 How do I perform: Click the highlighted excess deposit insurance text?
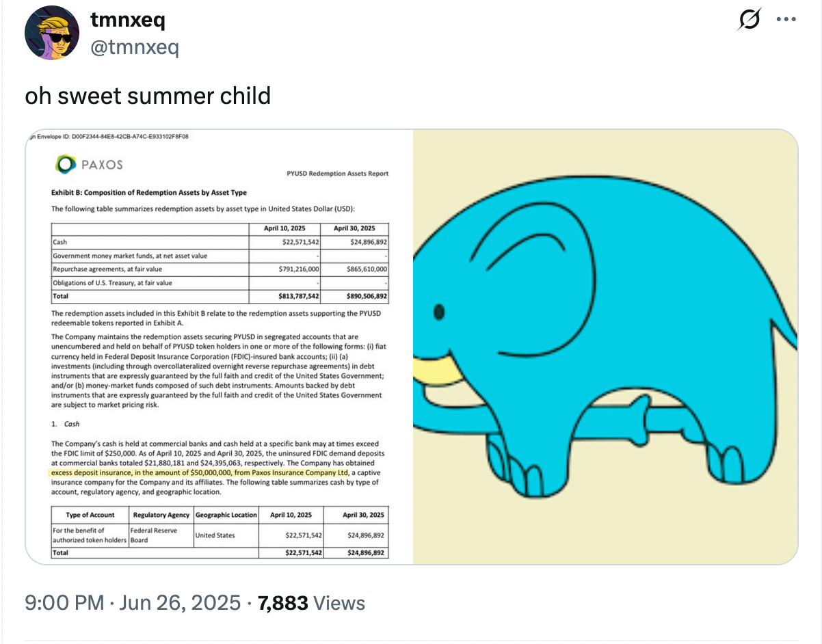click(x=200, y=473)
